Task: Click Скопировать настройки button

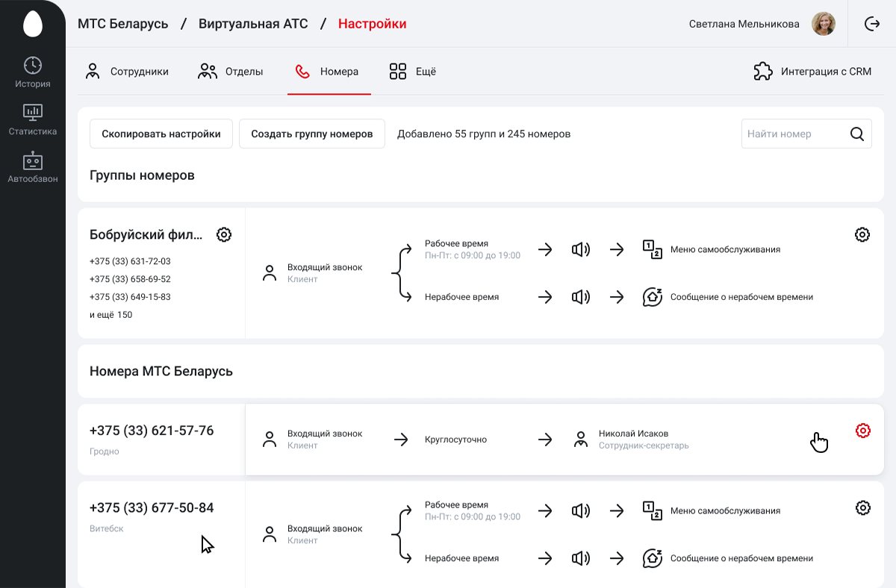Action: pos(161,134)
